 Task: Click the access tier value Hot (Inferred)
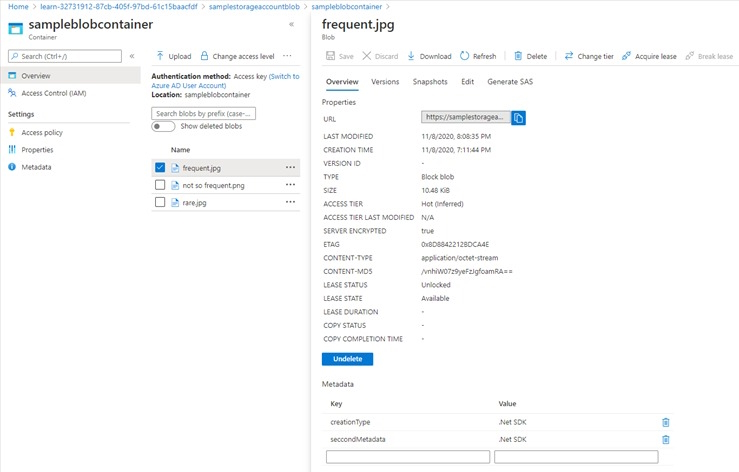(x=442, y=204)
